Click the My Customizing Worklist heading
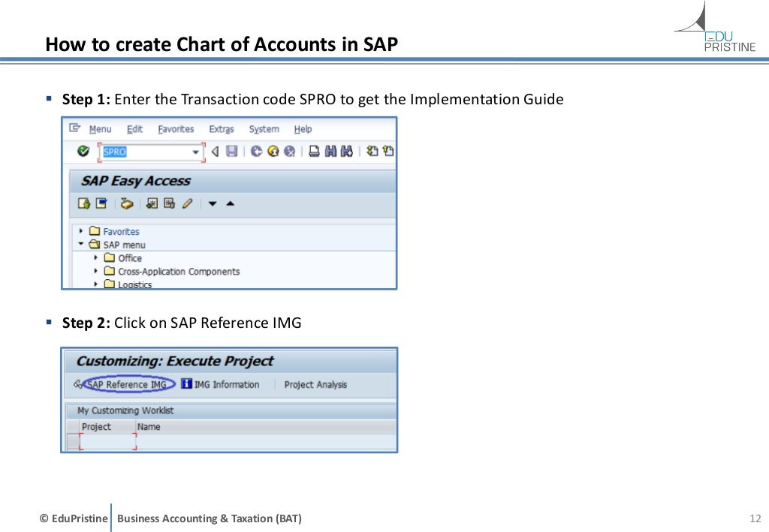The image size is (769, 532). point(125,410)
